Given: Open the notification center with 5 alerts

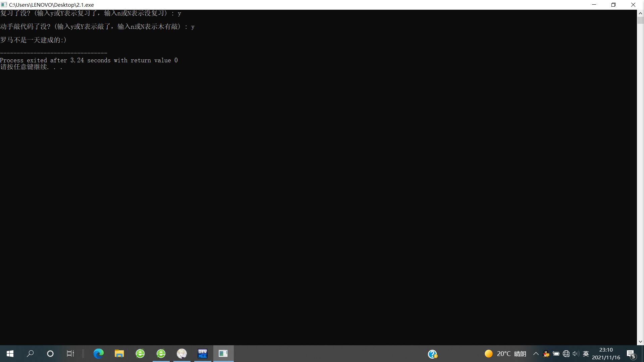Looking at the screenshot, I should point(631,354).
